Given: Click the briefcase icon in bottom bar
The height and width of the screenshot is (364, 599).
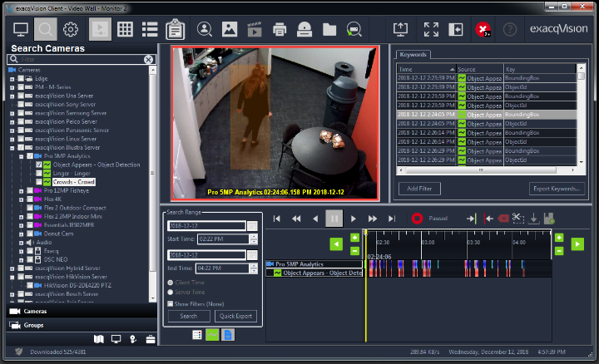Looking at the screenshot, I should 151,339.
